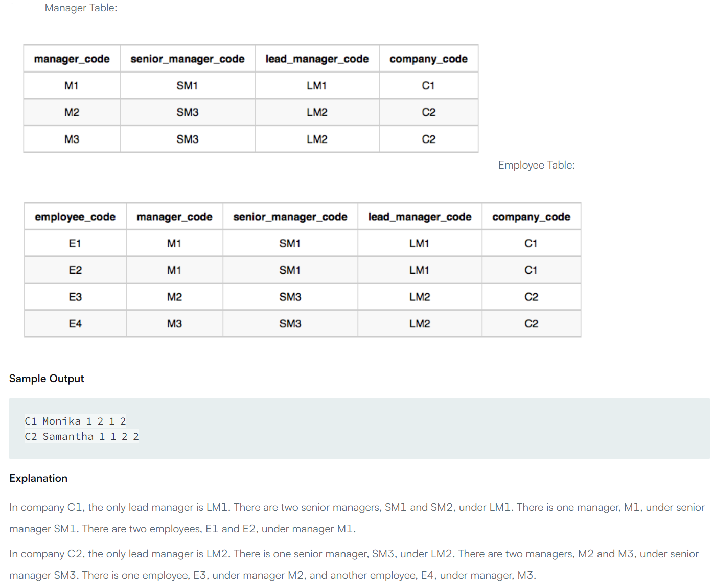Click LM2 in Manager table's M3 row
Image resolution: width=713 pixels, height=588 pixels.
click(317, 139)
